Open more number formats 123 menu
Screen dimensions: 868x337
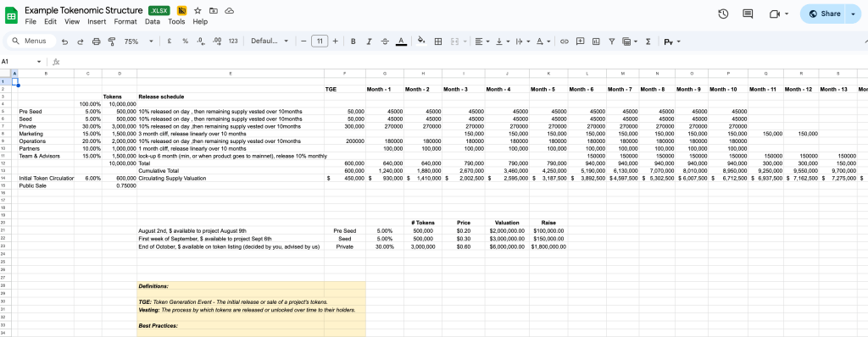point(233,41)
